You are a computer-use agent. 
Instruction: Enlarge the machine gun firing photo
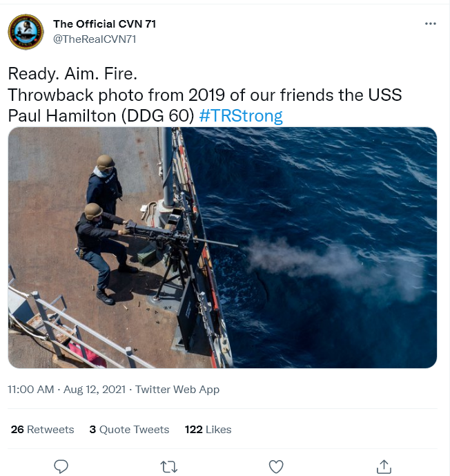[x=222, y=247]
